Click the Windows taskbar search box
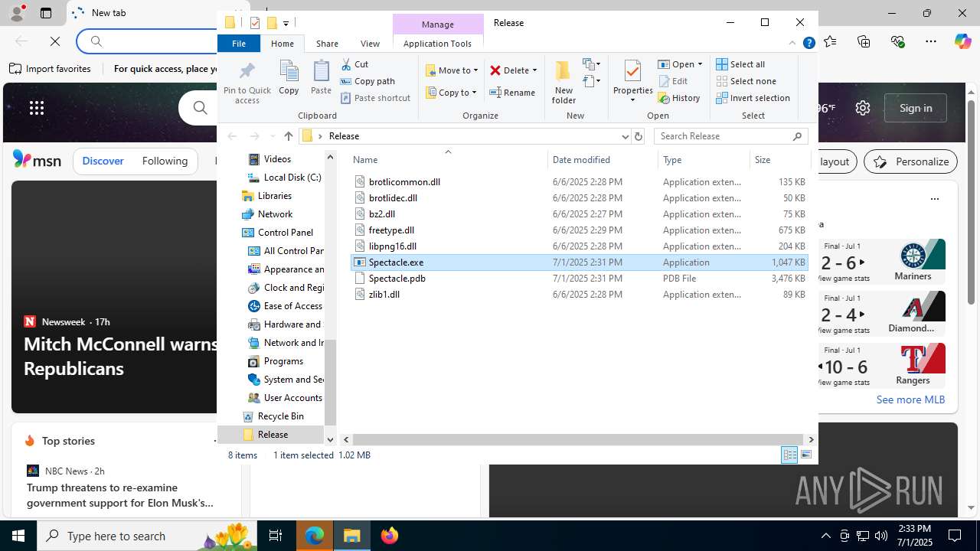The height and width of the screenshot is (551, 980). pyautogui.click(x=145, y=536)
